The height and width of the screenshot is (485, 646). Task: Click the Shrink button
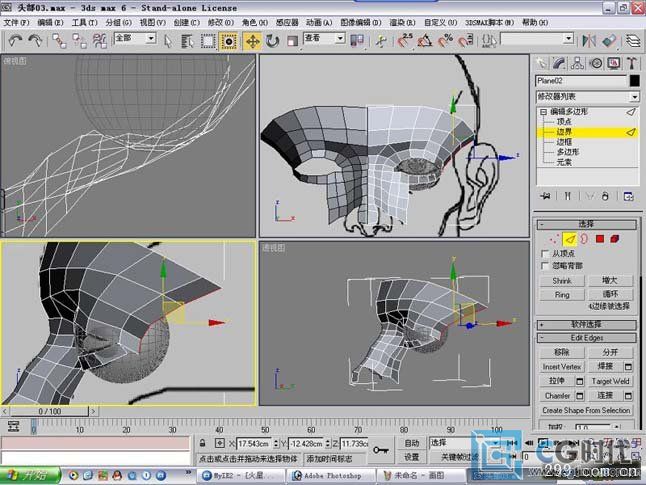[x=562, y=281]
